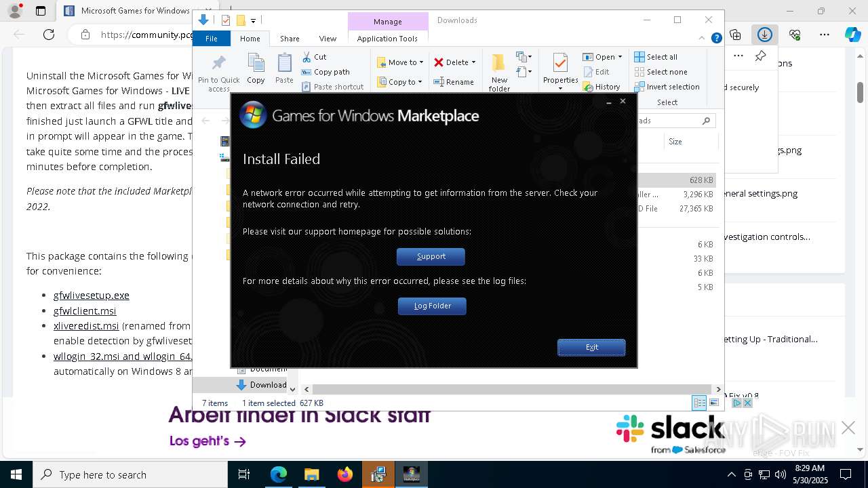The height and width of the screenshot is (488, 868).
Task: Click the New folder quick access icon in title bar
Action: click(240, 20)
